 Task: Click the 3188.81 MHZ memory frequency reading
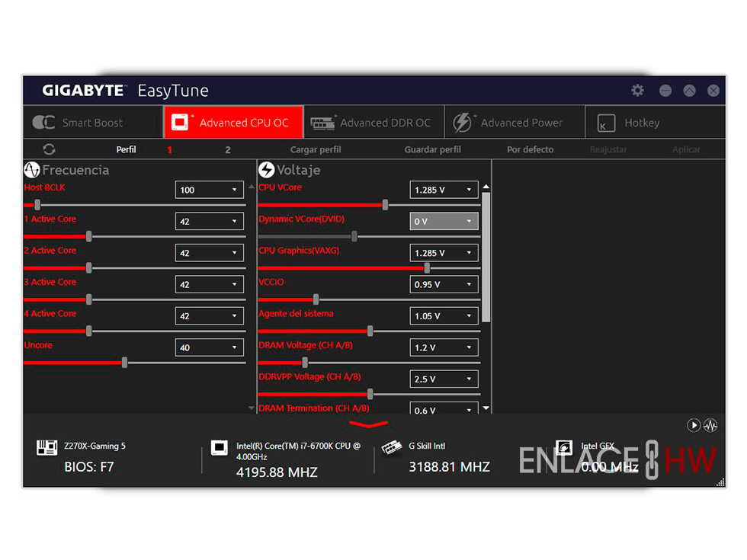(449, 466)
